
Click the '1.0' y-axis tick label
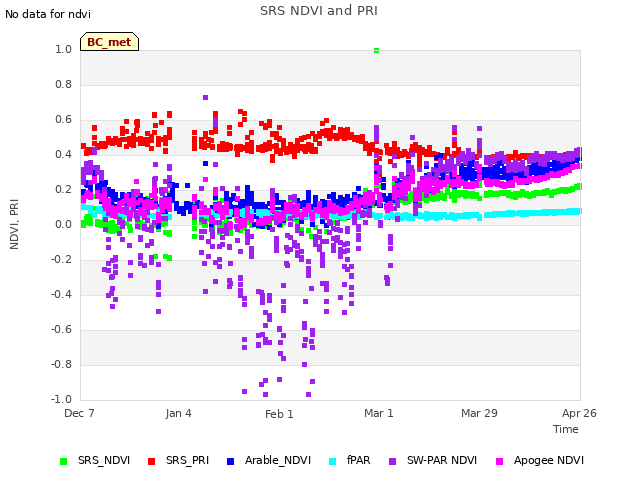(64, 49)
